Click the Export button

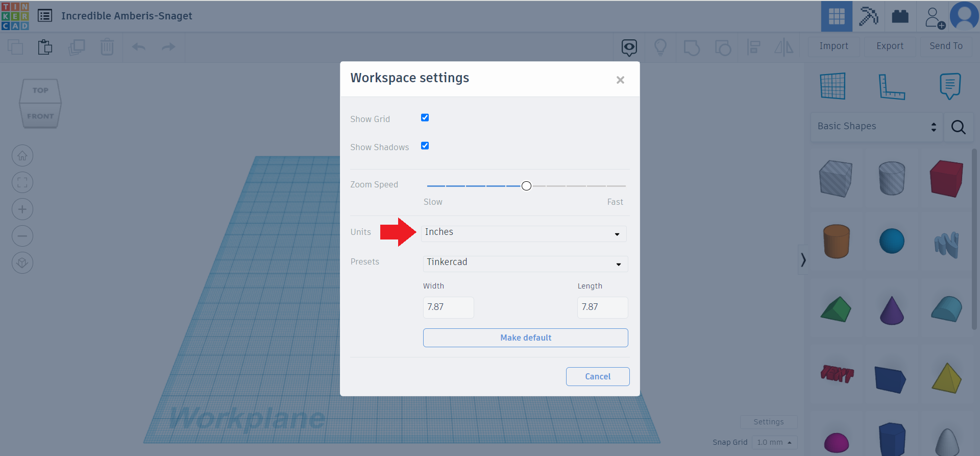click(890, 46)
